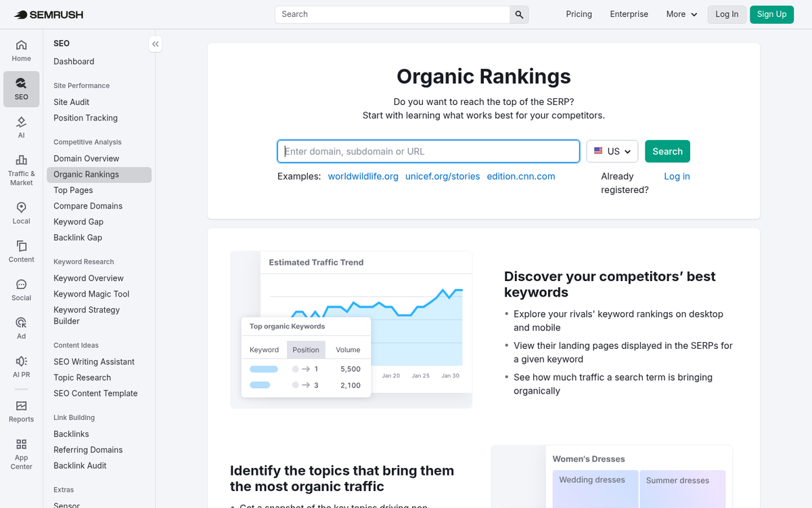Open the worldwildlife.org example link
Viewport: 812px width, 508px height.
363,176
